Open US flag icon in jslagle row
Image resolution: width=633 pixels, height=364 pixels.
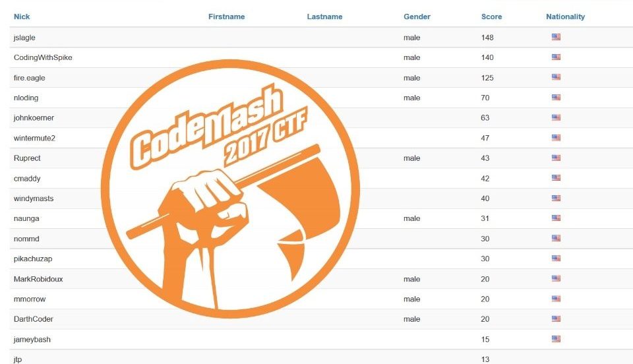tap(556, 37)
